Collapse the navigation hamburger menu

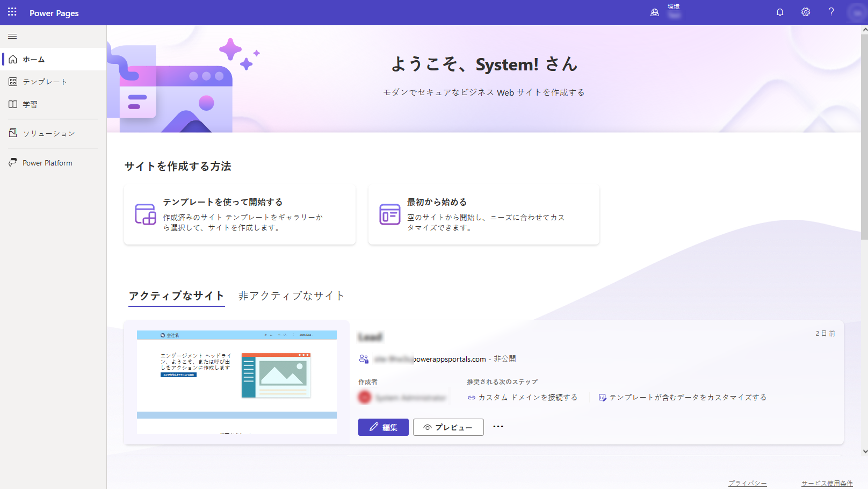click(12, 37)
